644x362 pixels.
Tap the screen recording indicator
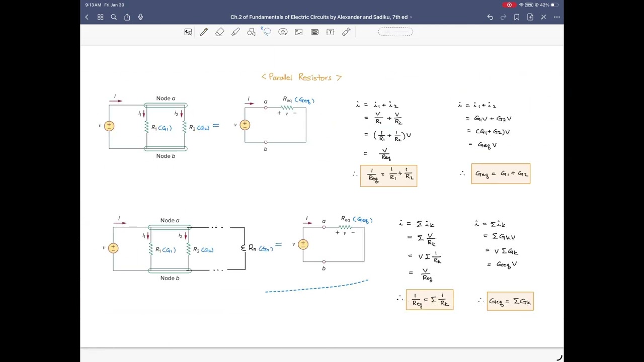click(509, 5)
